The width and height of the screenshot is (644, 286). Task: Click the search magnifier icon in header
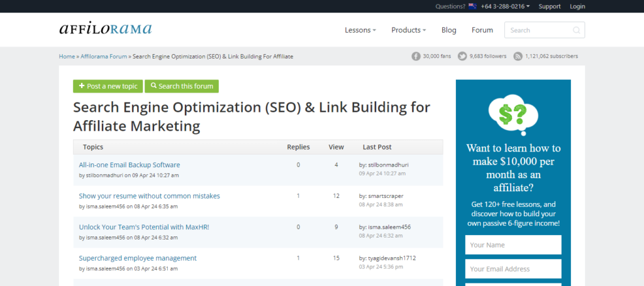[x=576, y=30]
